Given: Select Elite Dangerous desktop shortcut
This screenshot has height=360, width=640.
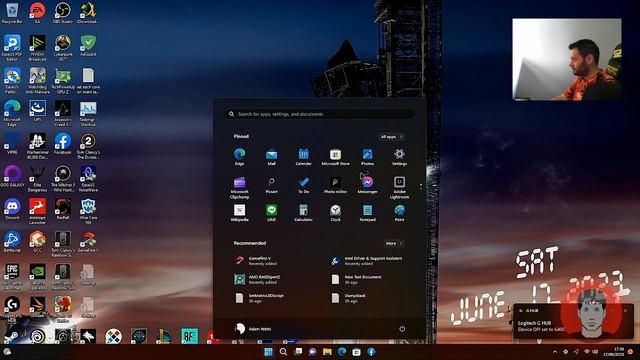Looking at the screenshot, I should click(x=37, y=179).
